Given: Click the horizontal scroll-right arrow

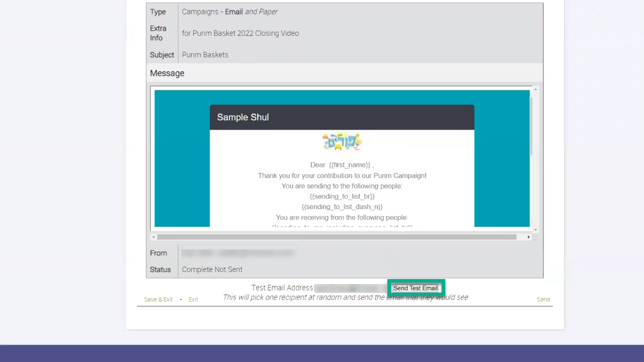Looking at the screenshot, I should 528,237.
